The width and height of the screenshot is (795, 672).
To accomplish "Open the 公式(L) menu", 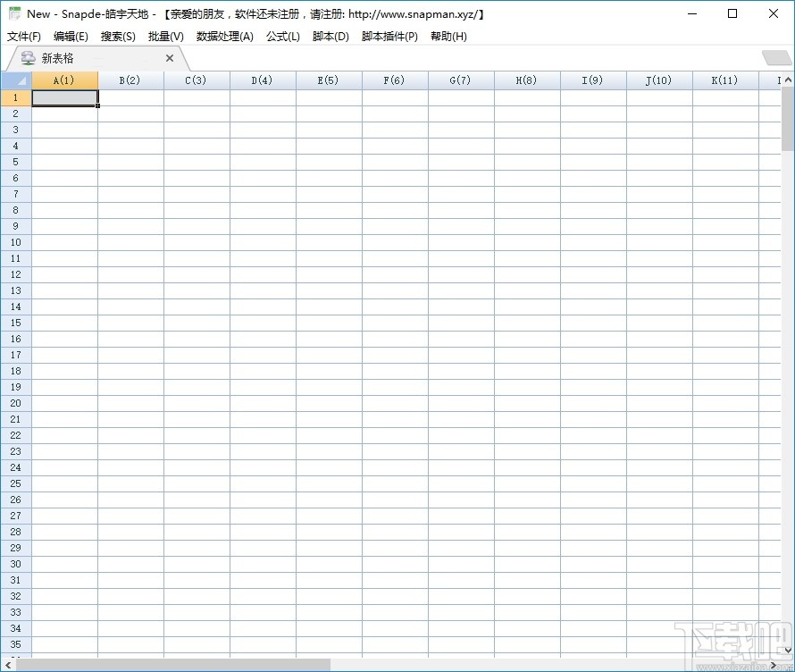I will pos(283,36).
